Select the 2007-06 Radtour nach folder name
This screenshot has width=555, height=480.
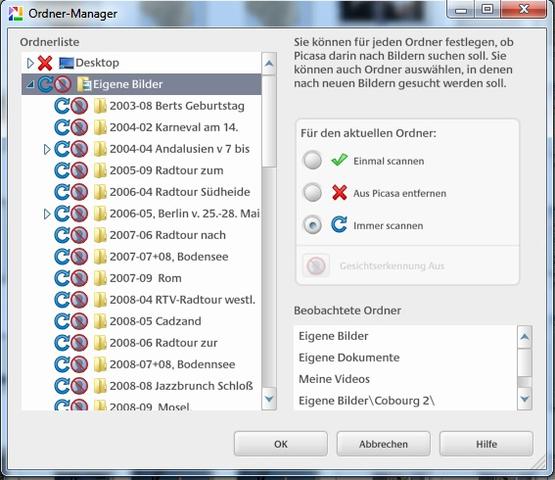(x=167, y=235)
